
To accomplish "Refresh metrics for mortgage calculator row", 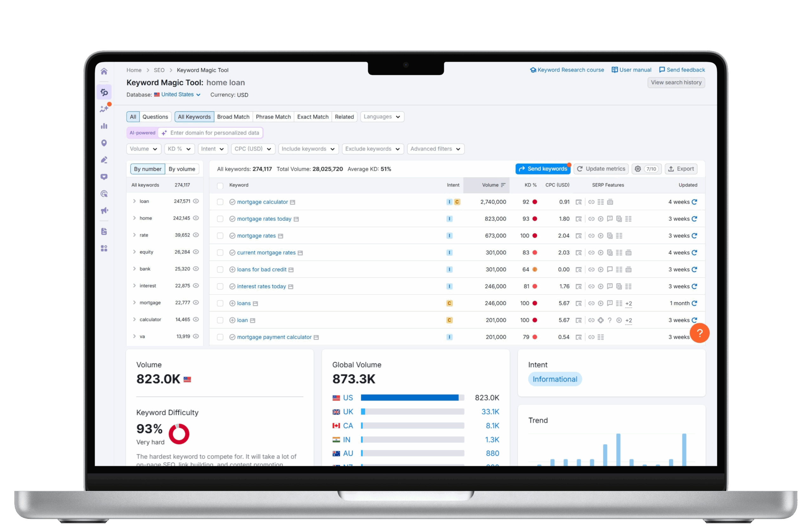I will (x=694, y=202).
